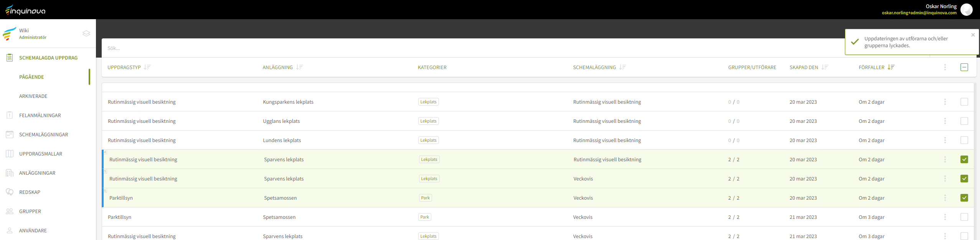Image resolution: width=980 pixels, height=240 pixels.
Task: Go to Uppdragsmallar section
Action: [41, 154]
